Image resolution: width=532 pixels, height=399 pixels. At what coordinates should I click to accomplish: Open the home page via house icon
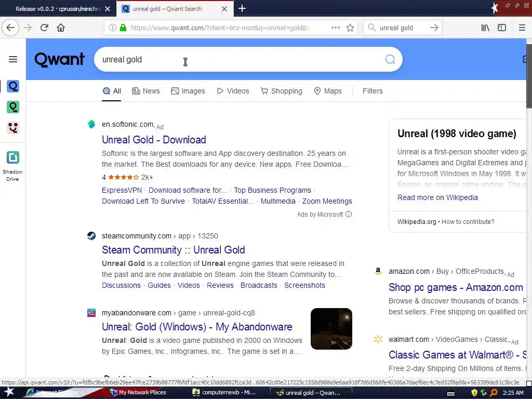coord(61,28)
